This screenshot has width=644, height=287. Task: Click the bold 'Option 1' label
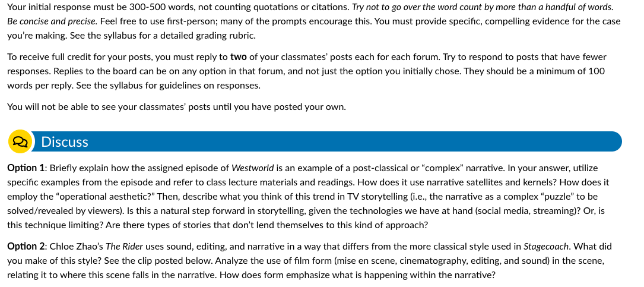point(26,168)
